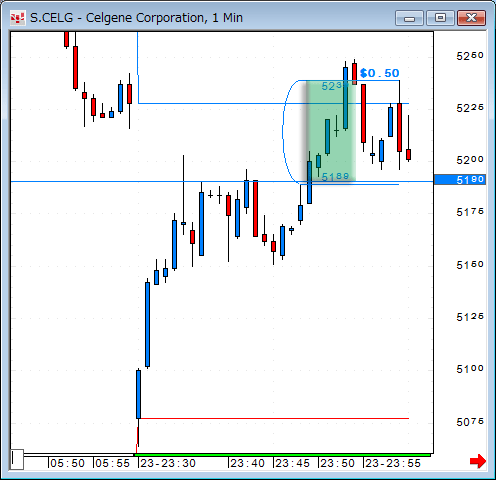The image size is (496, 480).
Task: Click the window title S.CELG - Celgene Corporation
Action: (x=136, y=18)
